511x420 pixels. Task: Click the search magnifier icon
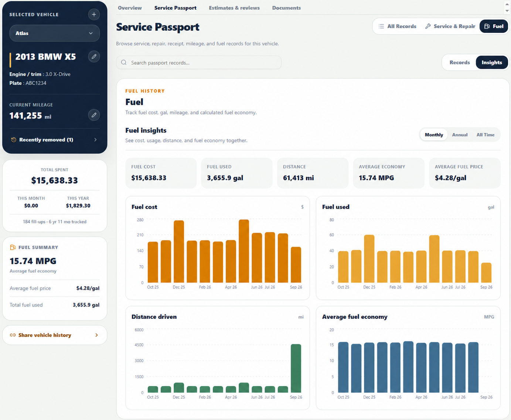pos(124,62)
